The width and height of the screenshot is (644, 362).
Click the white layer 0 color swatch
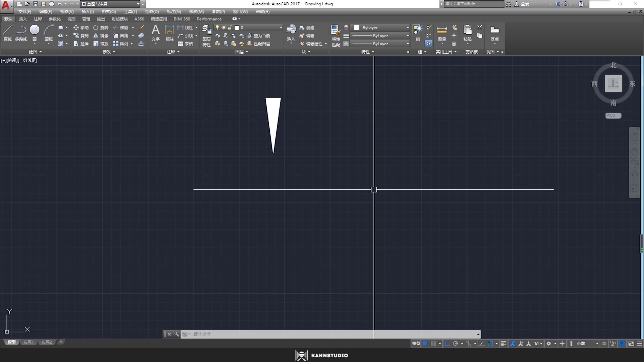tap(237, 27)
